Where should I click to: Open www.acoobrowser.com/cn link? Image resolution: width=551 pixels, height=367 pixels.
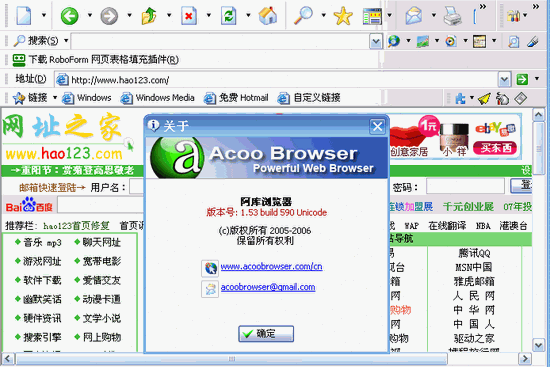[x=271, y=266]
